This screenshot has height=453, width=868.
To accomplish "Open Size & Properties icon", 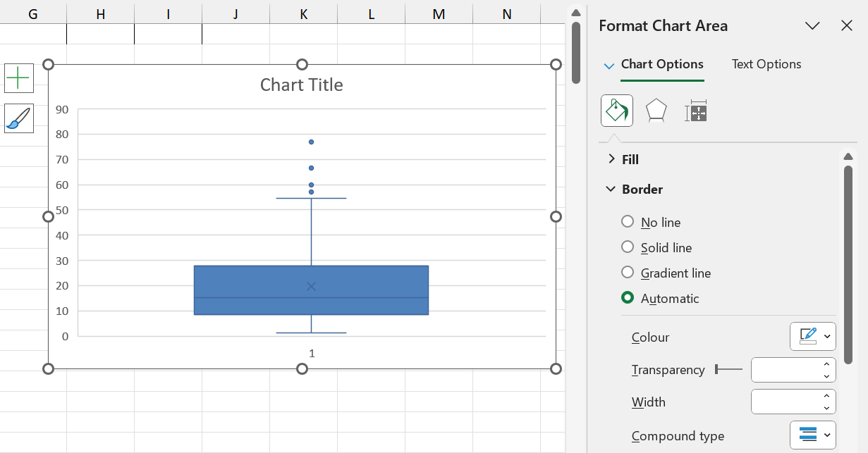I will click(x=695, y=111).
